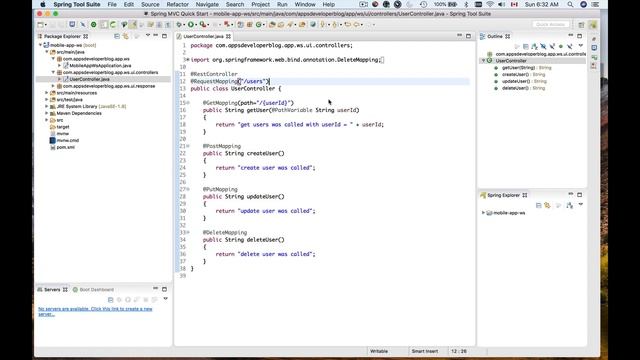The width and height of the screenshot is (640, 360).
Task: Click the Open Type toolbar icon
Action: click(x=272, y=25)
